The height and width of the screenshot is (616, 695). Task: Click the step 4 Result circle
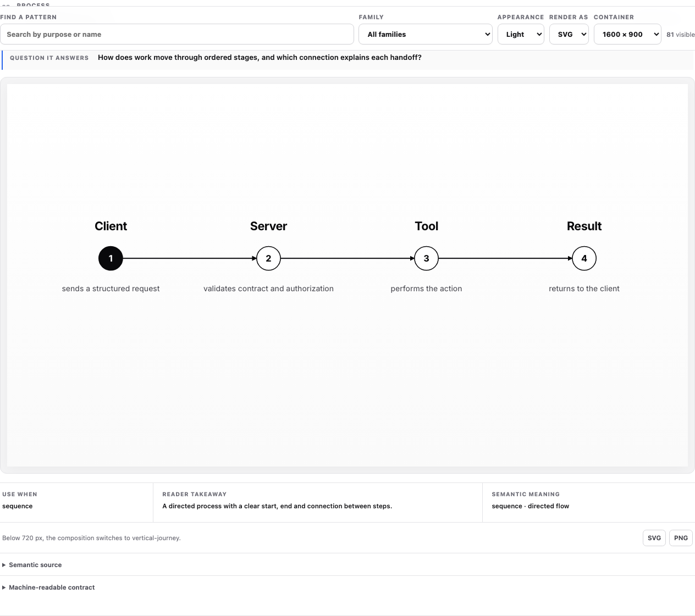pyautogui.click(x=584, y=258)
